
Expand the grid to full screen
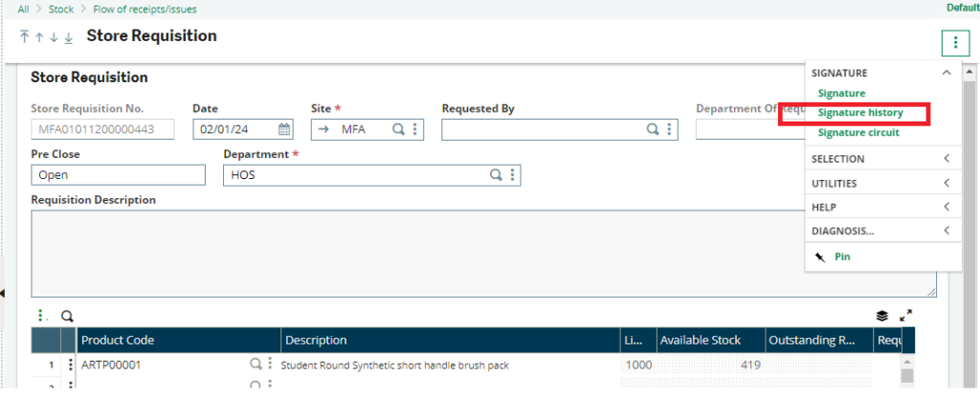pyautogui.click(x=905, y=315)
